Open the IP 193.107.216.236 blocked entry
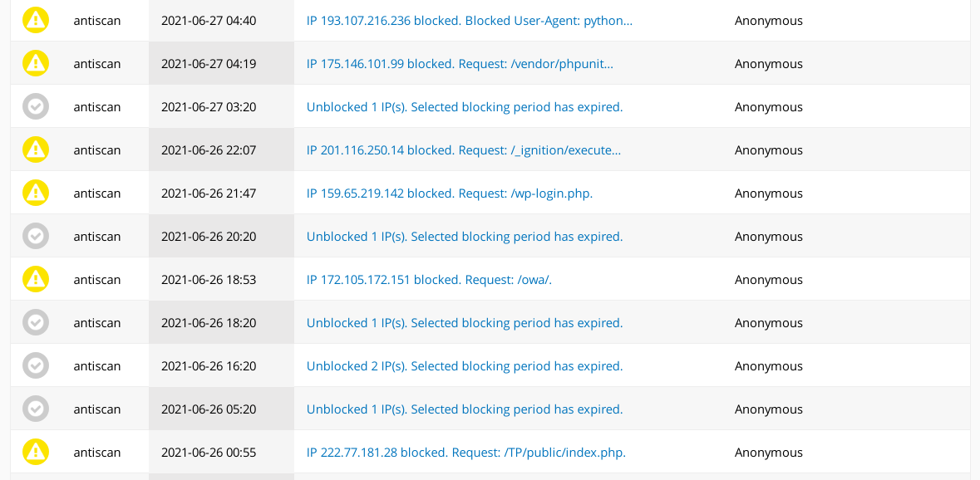Image resolution: width=980 pixels, height=480 pixels. tap(470, 21)
